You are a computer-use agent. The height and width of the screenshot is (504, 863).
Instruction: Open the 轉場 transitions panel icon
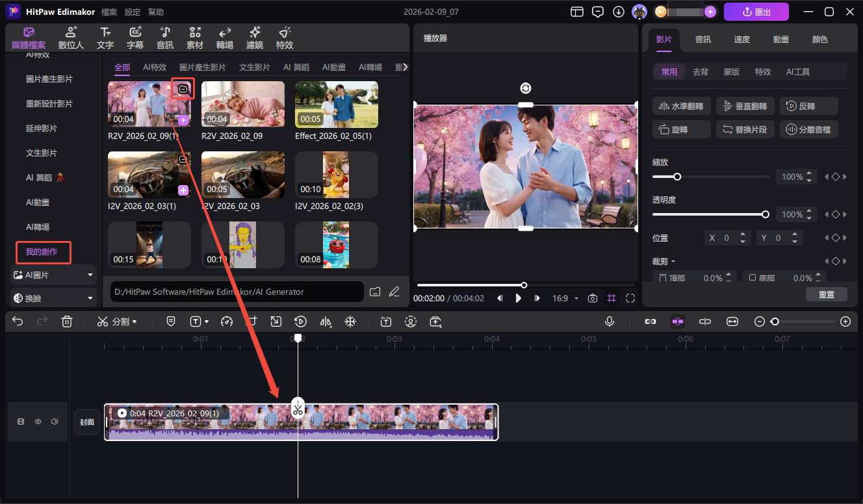pyautogui.click(x=225, y=38)
